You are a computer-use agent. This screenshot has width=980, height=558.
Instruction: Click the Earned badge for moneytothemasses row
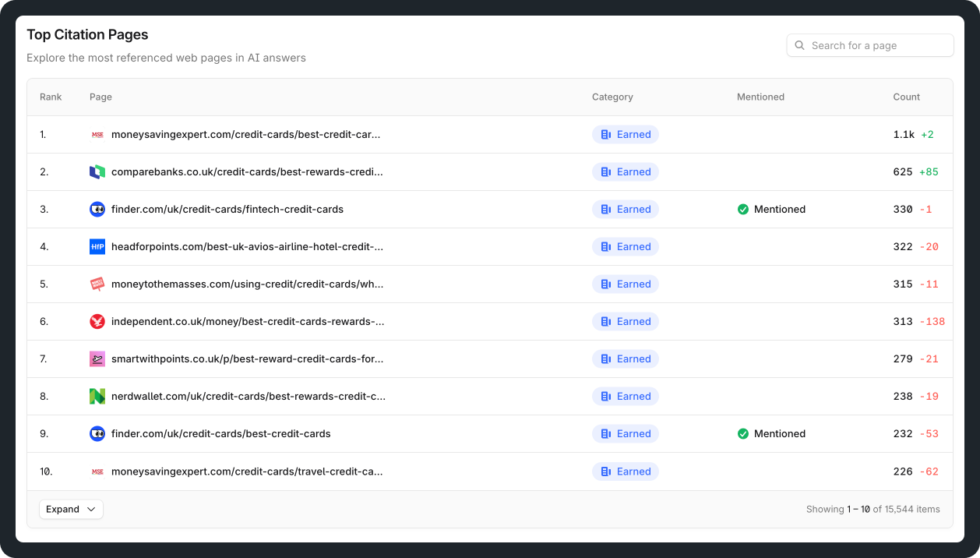point(626,284)
